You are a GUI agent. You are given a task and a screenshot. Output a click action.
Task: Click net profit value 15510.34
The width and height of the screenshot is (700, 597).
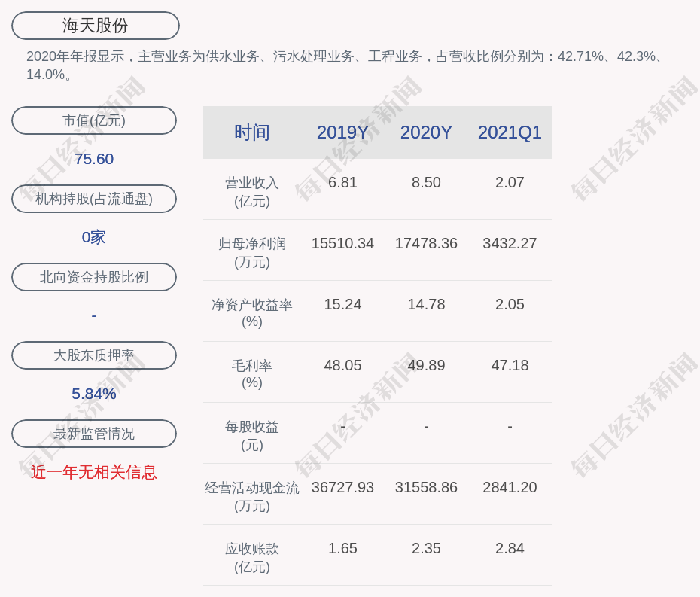tap(343, 243)
